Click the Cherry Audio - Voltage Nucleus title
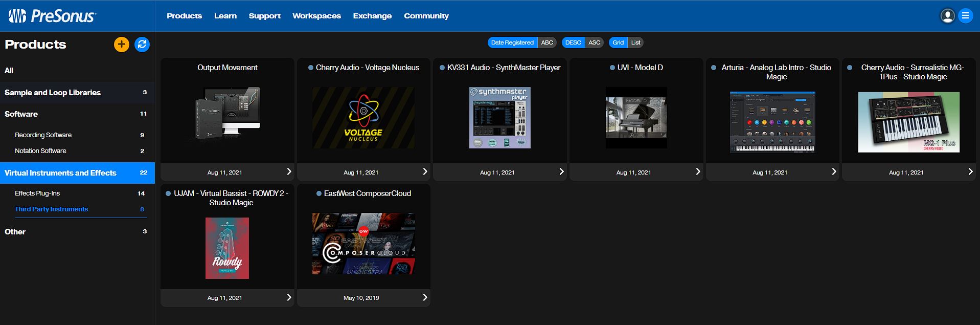 click(368, 68)
